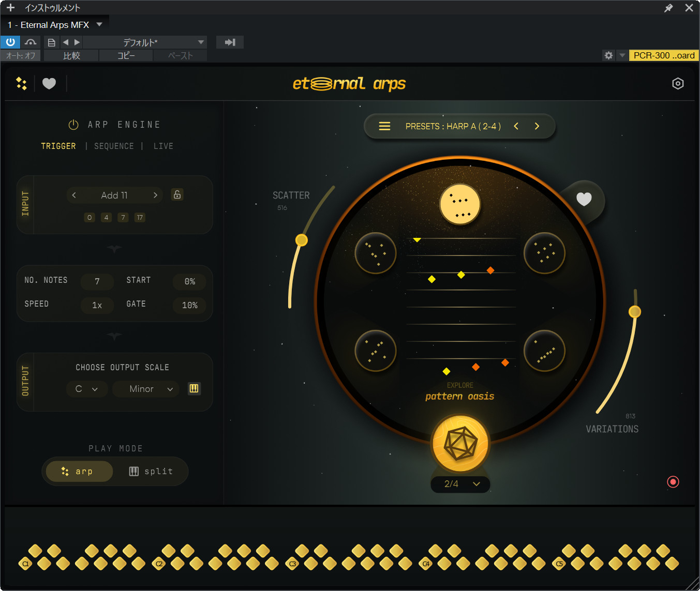Click the plus icon to add instrument
This screenshot has height=591, width=700.
pyautogui.click(x=10, y=8)
